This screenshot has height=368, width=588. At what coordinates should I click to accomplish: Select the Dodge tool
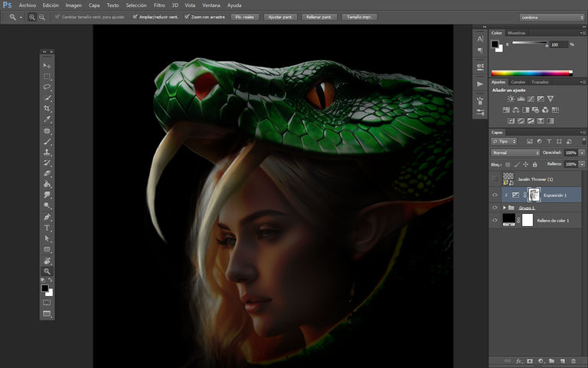47,205
